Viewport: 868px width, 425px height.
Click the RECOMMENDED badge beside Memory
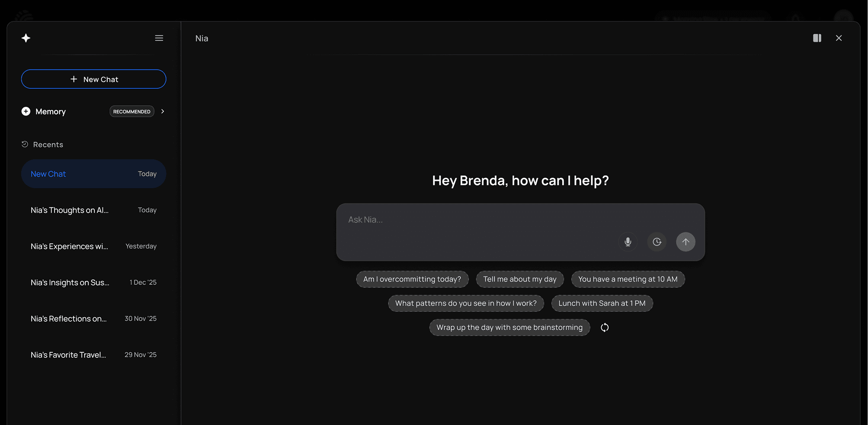point(131,111)
